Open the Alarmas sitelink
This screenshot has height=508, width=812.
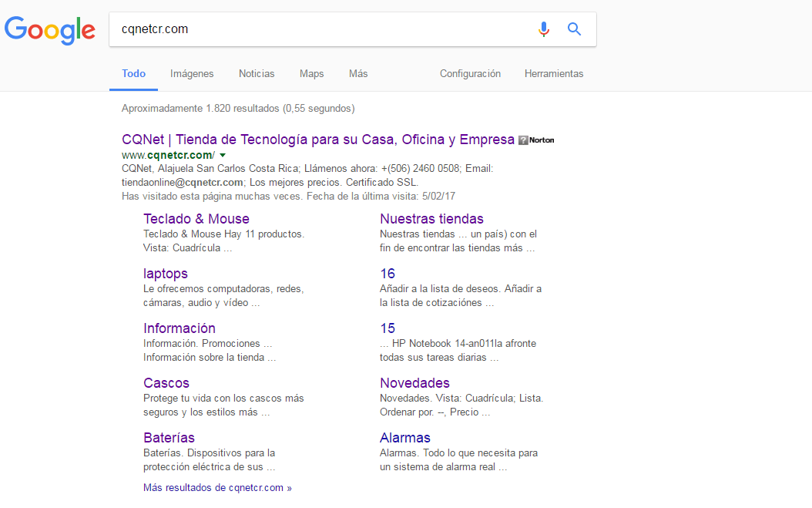click(x=405, y=438)
